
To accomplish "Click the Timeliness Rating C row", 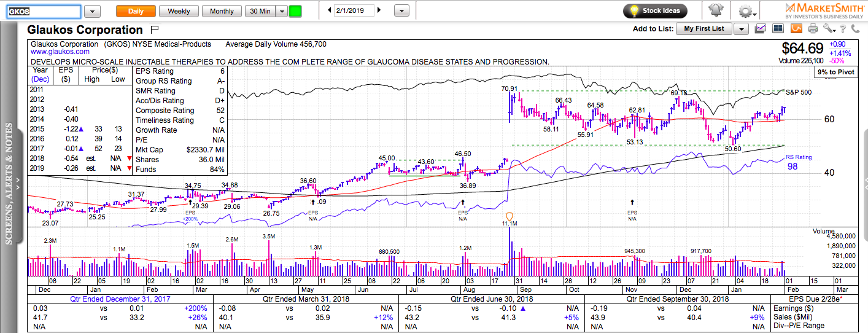I will point(180,120).
